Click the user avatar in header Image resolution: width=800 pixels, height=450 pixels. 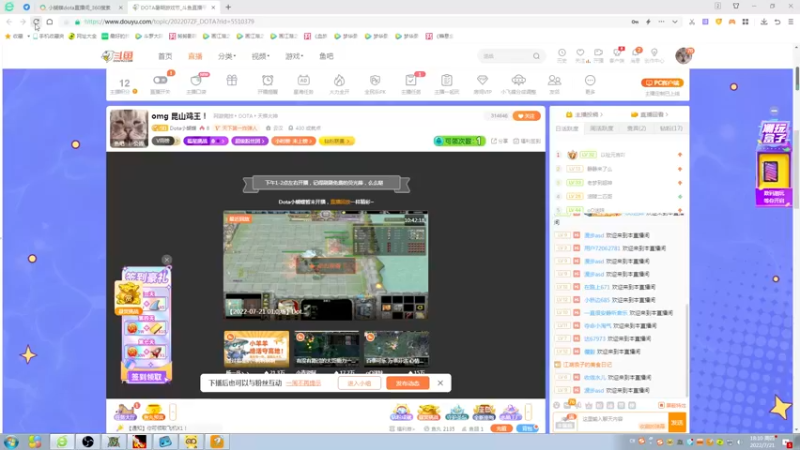(x=684, y=56)
